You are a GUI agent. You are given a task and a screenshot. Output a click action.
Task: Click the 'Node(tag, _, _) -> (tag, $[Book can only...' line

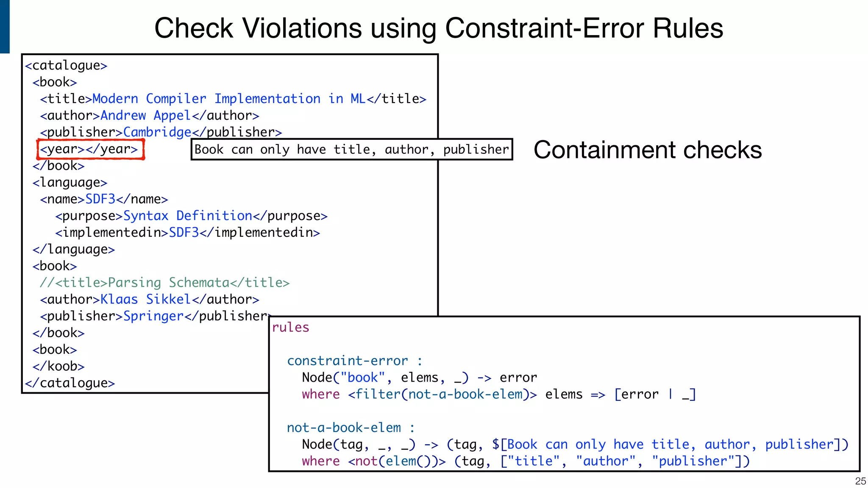point(575,444)
